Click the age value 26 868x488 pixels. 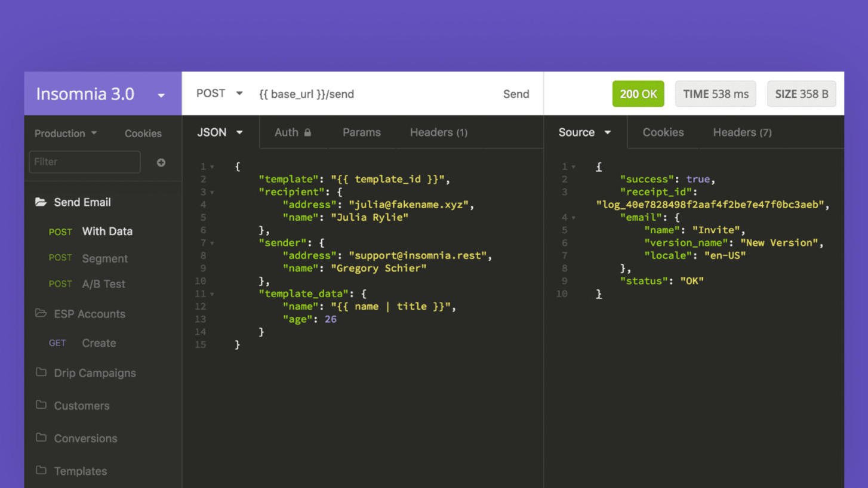331,319
